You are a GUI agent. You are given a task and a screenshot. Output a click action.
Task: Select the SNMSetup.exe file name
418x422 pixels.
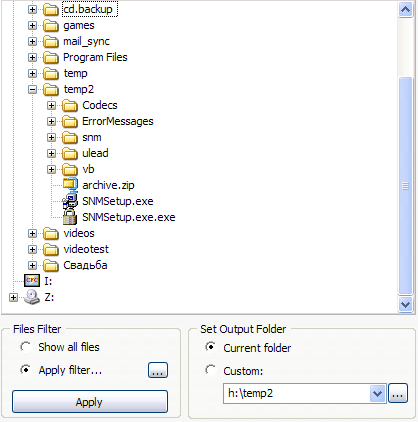coord(118,201)
